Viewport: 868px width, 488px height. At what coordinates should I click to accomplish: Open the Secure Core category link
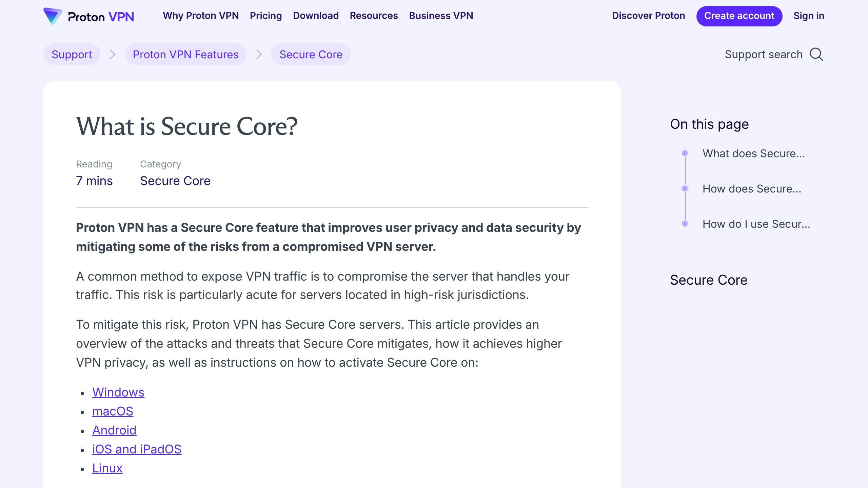175,181
